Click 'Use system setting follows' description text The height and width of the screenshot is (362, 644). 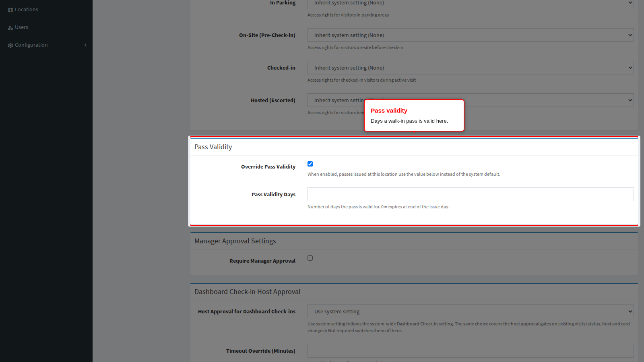[469, 327]
